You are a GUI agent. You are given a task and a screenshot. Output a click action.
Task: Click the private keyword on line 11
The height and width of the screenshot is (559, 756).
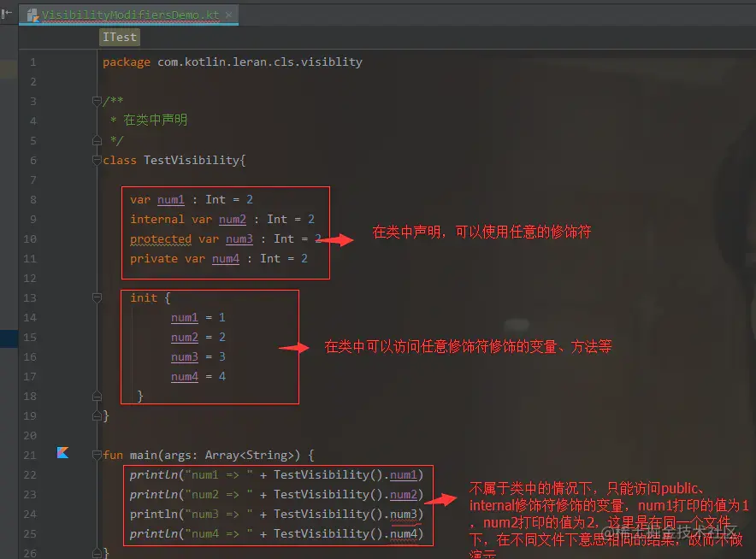point(154,259)
